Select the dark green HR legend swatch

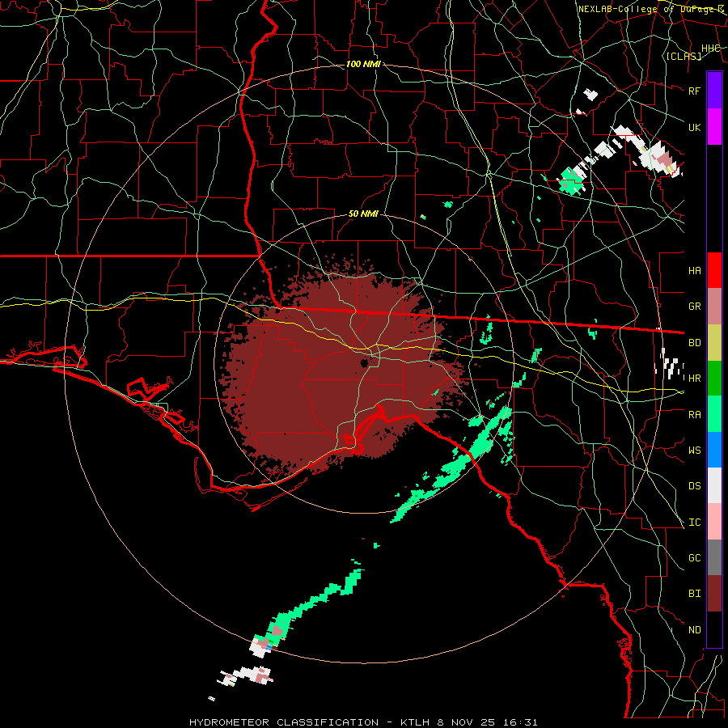714,379
